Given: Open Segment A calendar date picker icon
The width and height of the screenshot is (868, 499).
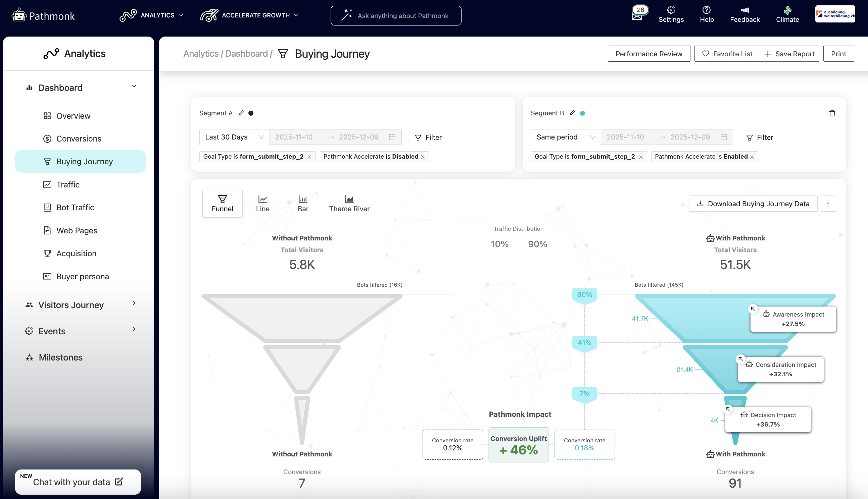Looking at the screenshot, I should pyautogui.click(x=392, y=137).
